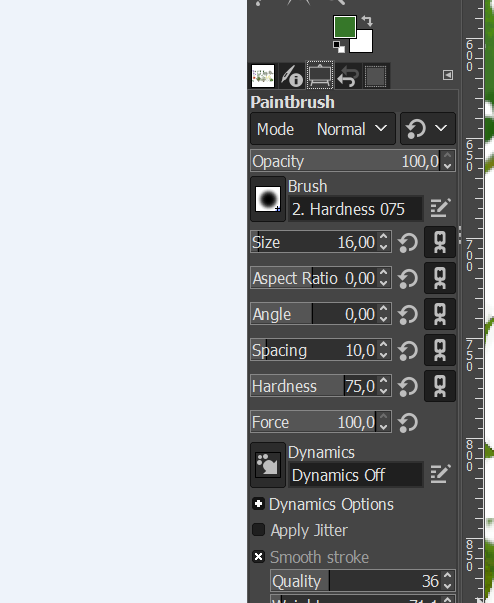Open the mode group reset dropdown
This screenshot has height=603, width=494.
pyautogui.click(x=427, y=128)
